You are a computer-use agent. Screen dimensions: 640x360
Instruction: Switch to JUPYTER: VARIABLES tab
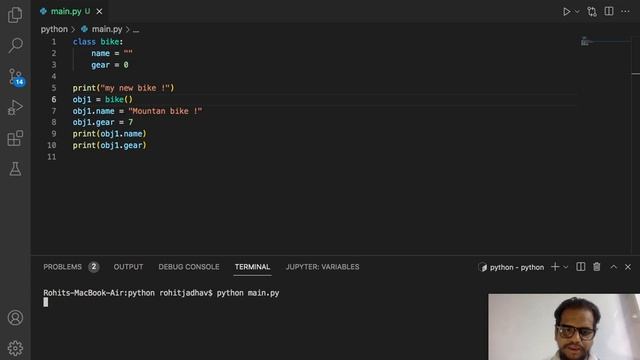322,267
